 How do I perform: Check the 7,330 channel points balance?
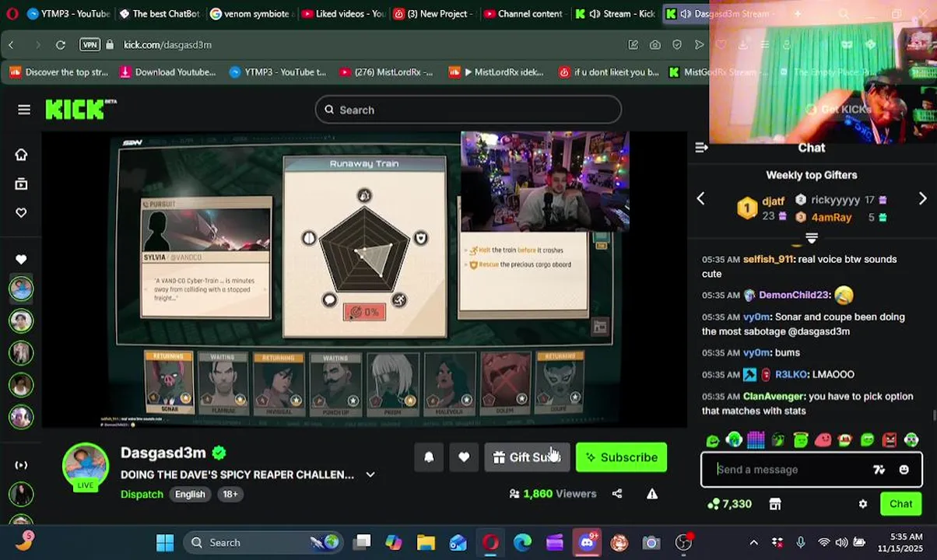tap(729, 504)
